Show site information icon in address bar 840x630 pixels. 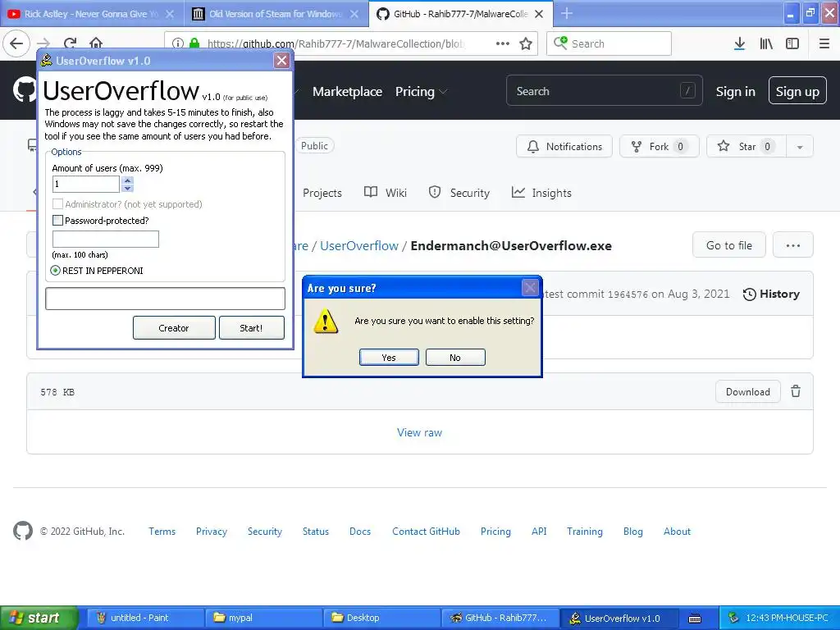[x=178, y=43]
